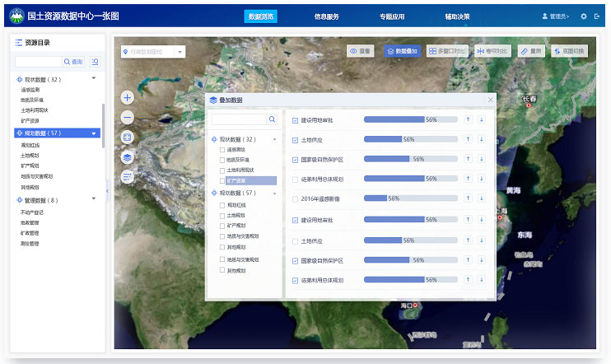611x364 pixels.
Task: Click the 底图切换 button
Action: (570, 51)
